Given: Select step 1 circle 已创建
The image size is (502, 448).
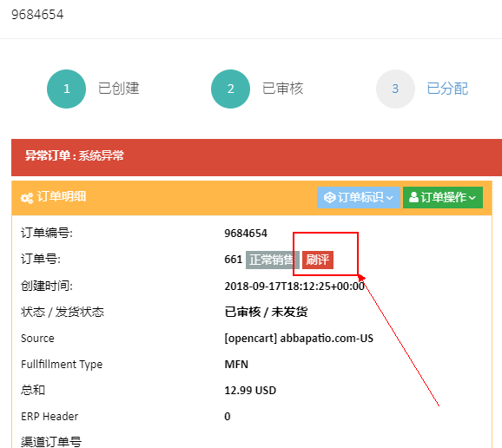Looking at the screenshot, I should (66, 89).
